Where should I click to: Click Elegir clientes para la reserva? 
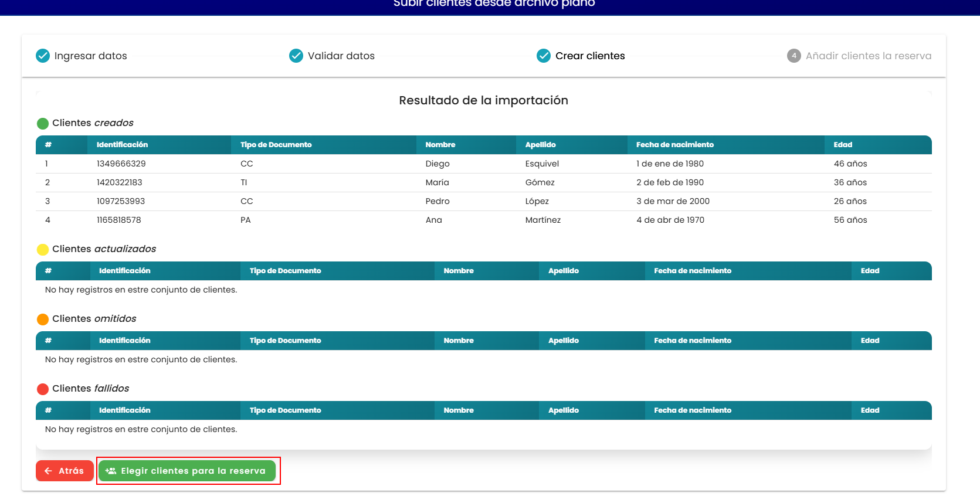tap(187, 471)
